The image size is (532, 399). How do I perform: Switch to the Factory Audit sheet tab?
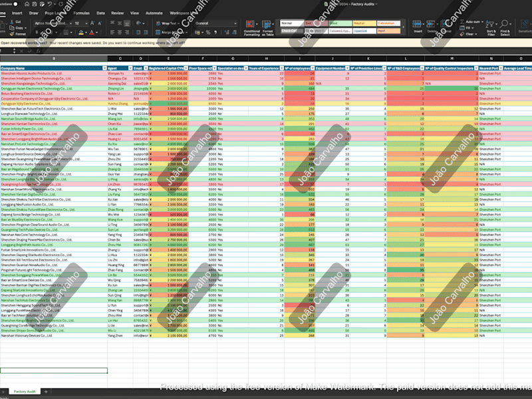tap(25, 392)
